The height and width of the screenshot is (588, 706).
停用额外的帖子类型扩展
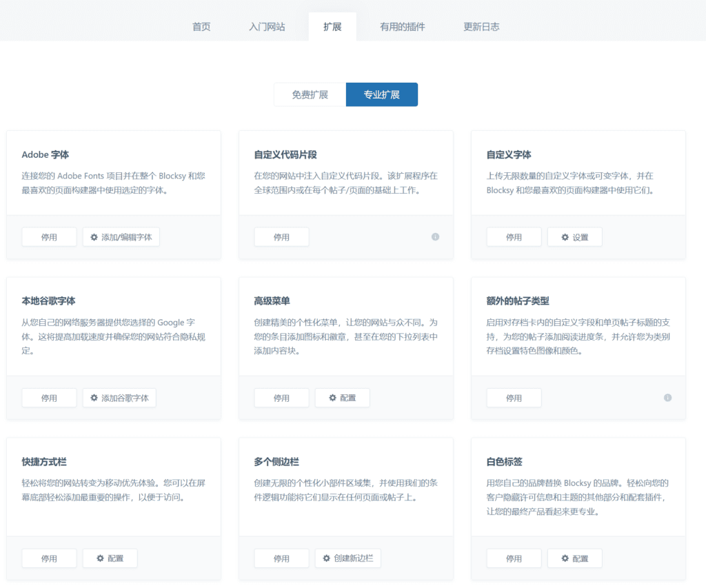click(514, 398)
